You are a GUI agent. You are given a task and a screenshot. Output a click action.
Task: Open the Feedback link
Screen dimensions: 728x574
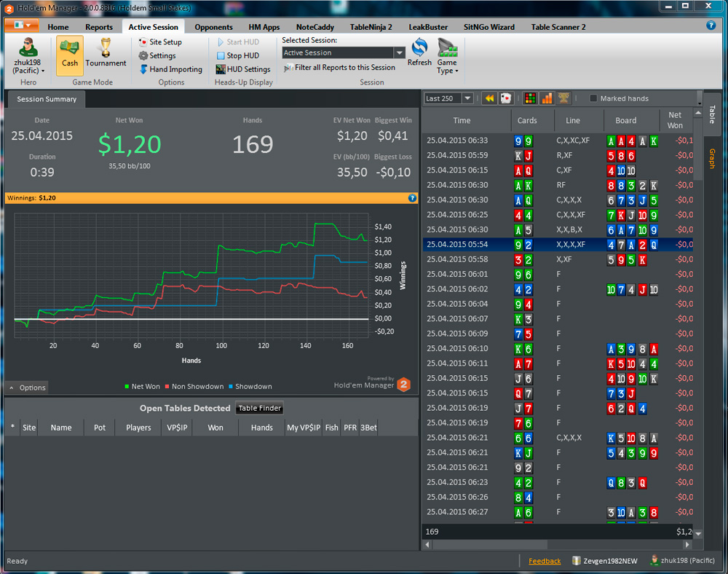(545, 561)
